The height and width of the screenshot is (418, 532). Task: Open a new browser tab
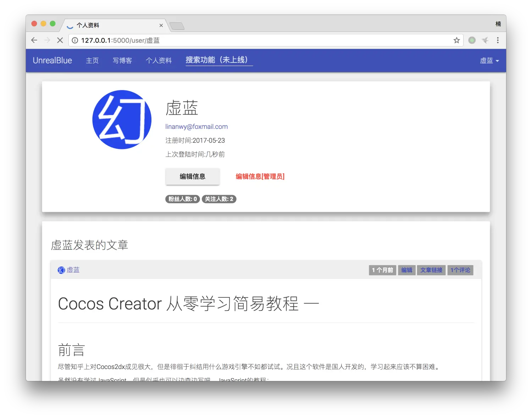point(177,26)
